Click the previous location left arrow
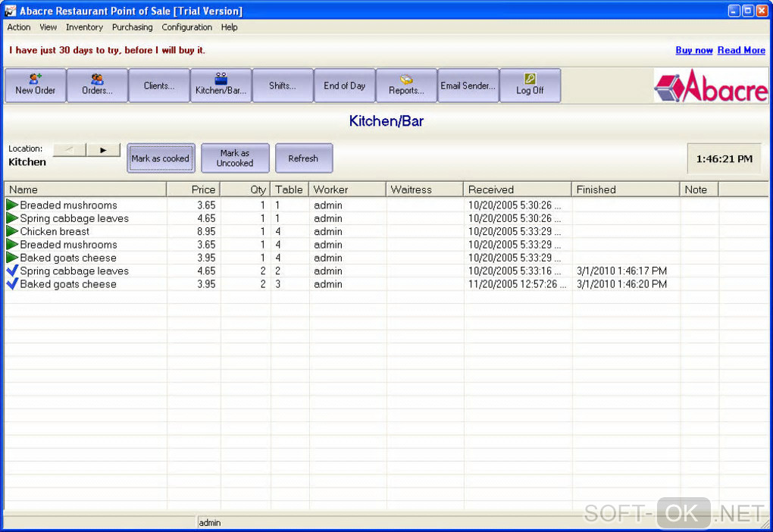Image resolution: width=773 pixels, height=532 pixels. pos(70,150)
